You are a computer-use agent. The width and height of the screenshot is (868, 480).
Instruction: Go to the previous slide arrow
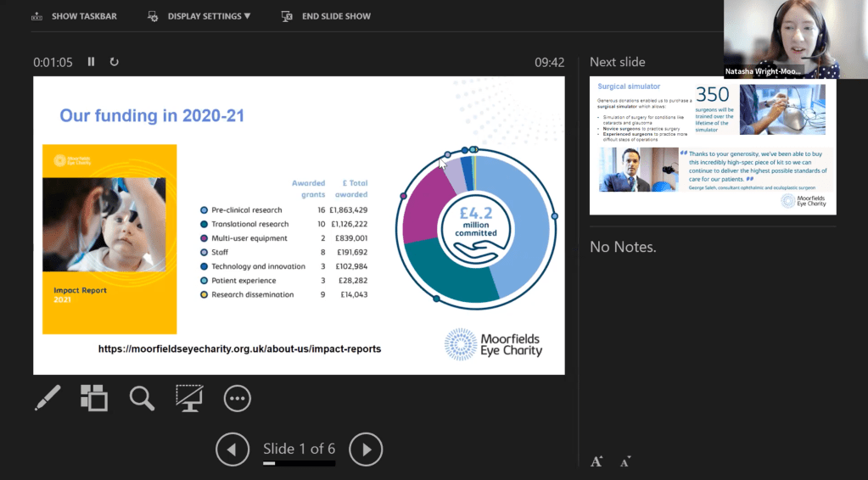pos(232,449)
